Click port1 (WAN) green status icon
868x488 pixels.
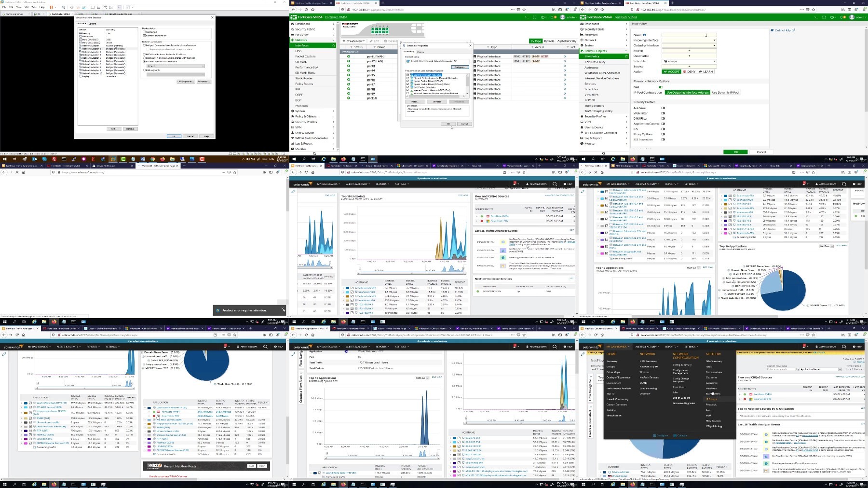(x=348, y=56)
